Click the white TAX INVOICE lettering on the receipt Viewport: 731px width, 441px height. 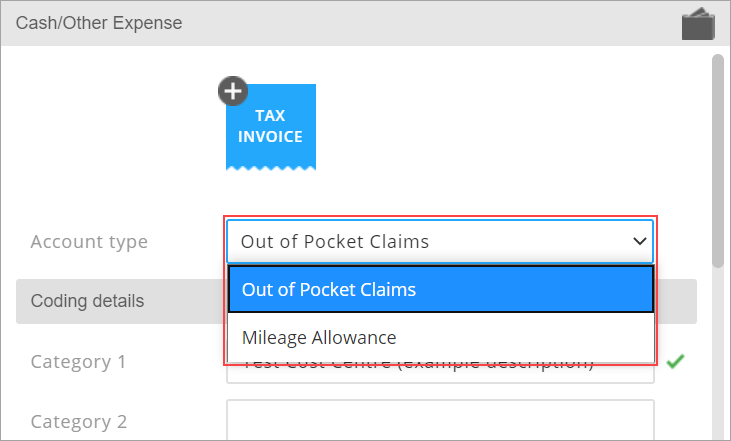(270, 126)
